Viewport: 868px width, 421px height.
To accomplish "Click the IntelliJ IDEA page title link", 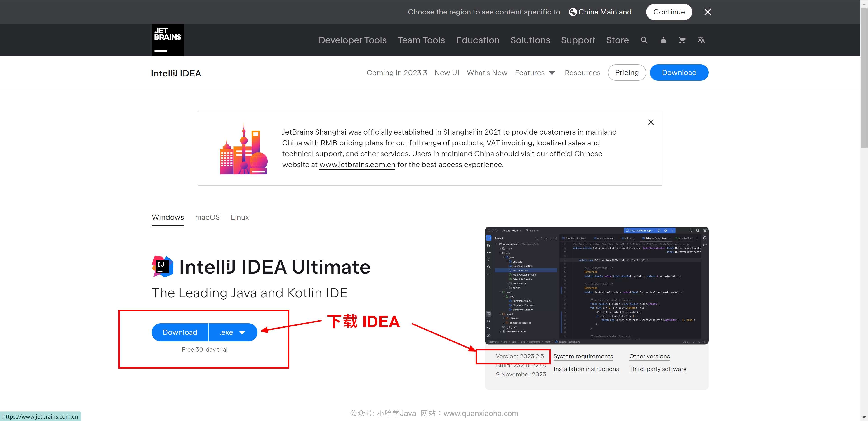I will point(176,73).
